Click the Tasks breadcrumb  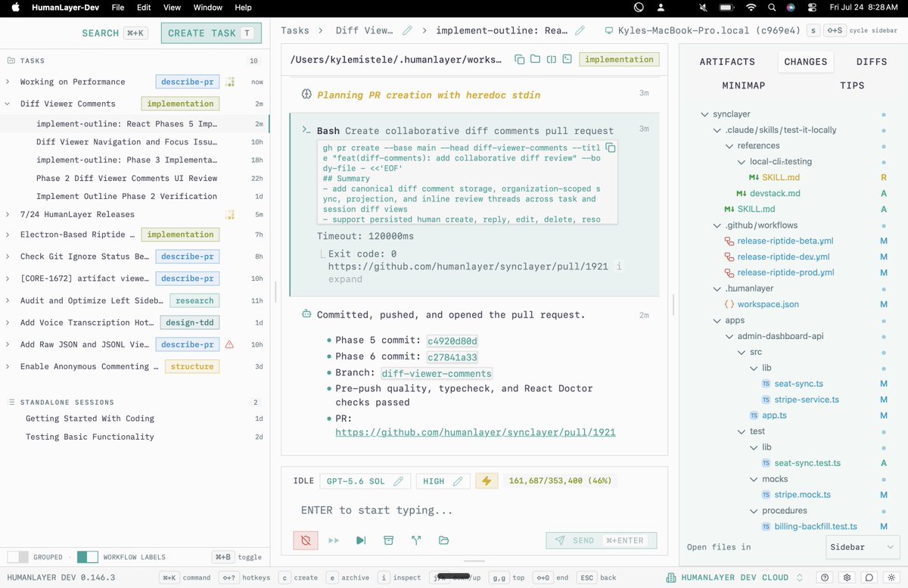[x=295, y=31]
